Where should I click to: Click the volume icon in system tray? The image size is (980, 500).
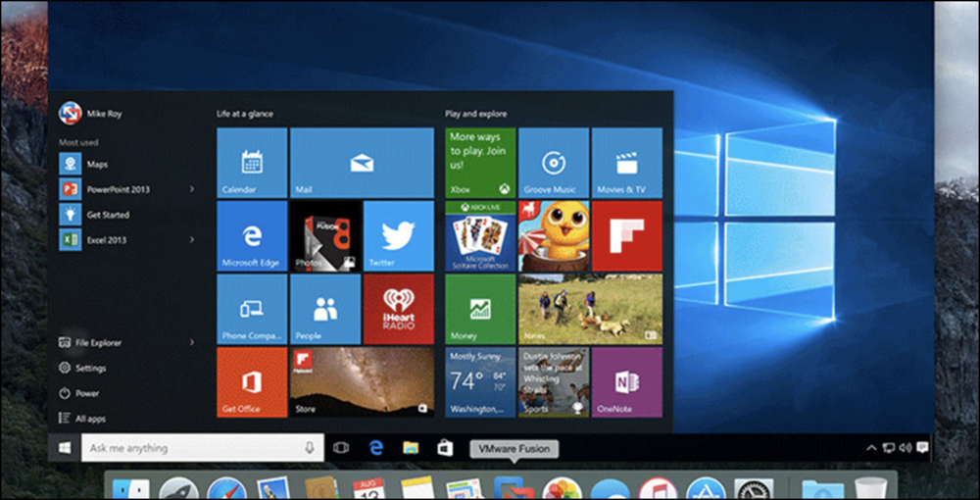click(x=906, y=448)
